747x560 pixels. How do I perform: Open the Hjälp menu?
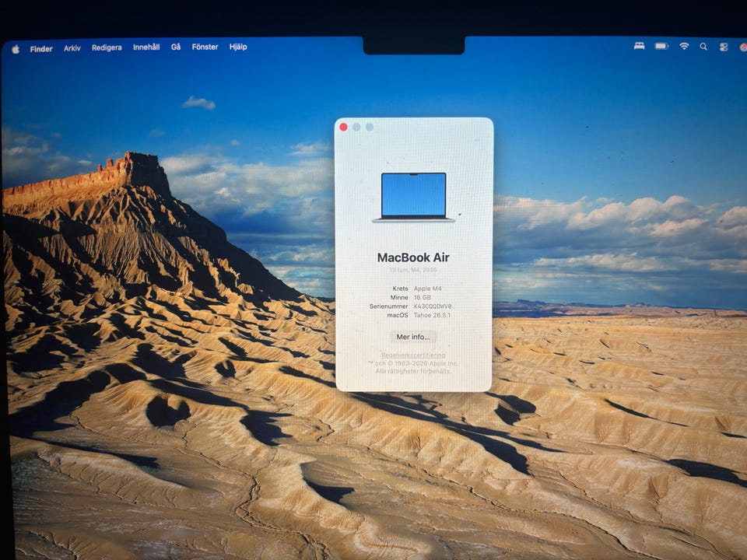(238, 47)
